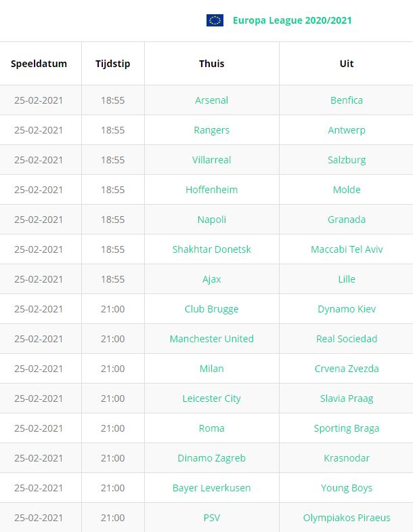Click the Sporting Braga link
The height and width of the screenshot is (532, 413).
[x=347, y=429]
